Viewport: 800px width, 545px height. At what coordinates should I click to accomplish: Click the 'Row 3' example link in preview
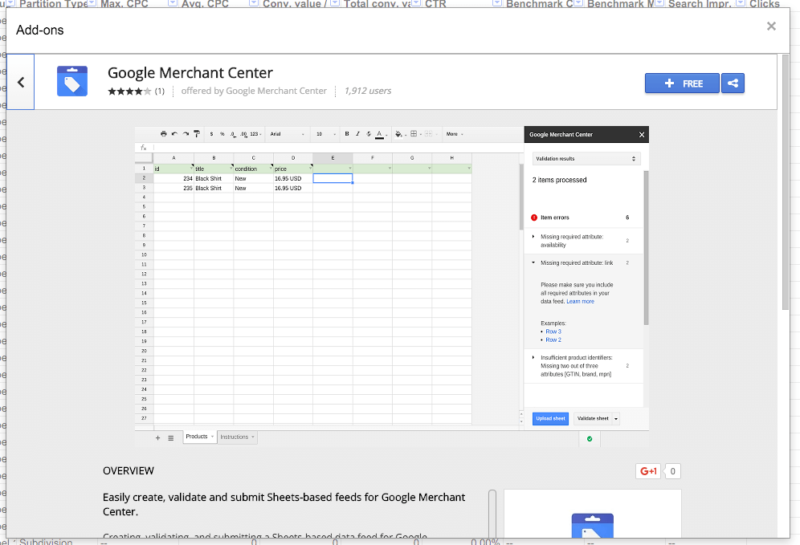pyautogui.click(x=553, y=332)
